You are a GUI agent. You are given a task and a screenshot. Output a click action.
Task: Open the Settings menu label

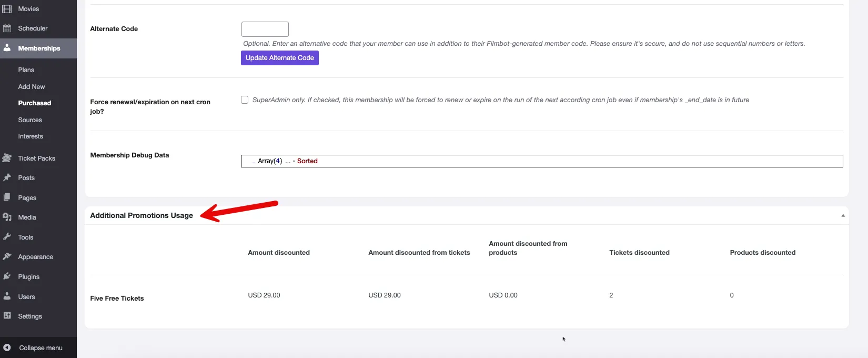(30, 316)
